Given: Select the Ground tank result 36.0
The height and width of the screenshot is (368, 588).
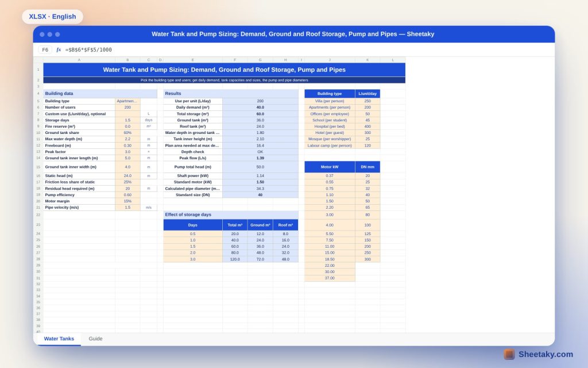Looking at the screenshot, I should [260, 120].
